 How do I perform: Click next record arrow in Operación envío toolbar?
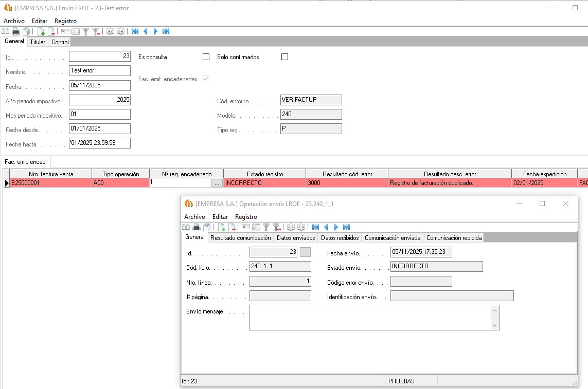coord(336,227)
